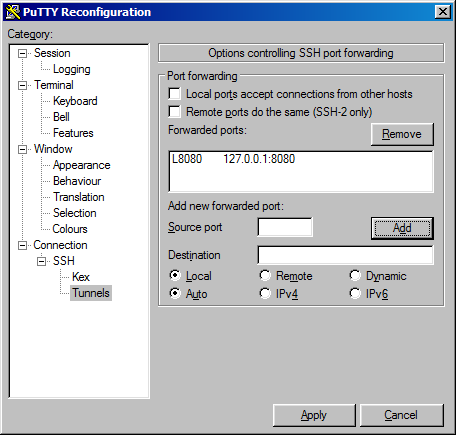456x435 pixels.
Task: Collapse the SSH tree node
Action: coord(42,261)
